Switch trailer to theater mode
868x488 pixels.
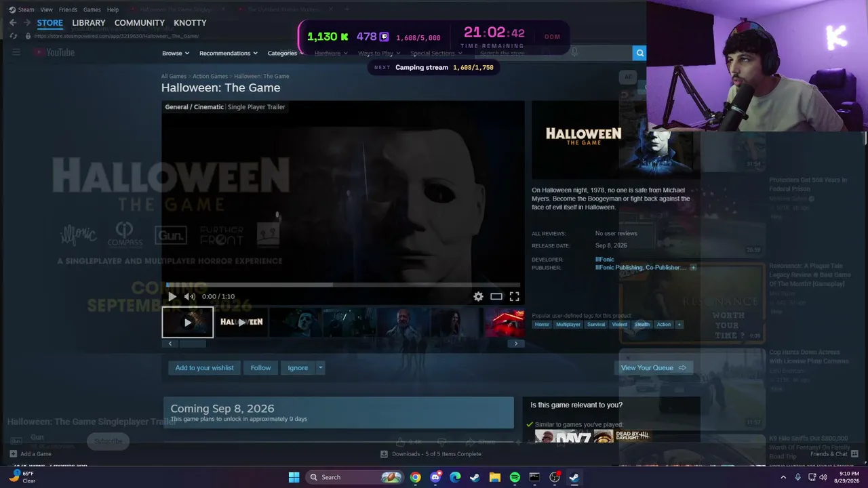[x=496, y=296]
